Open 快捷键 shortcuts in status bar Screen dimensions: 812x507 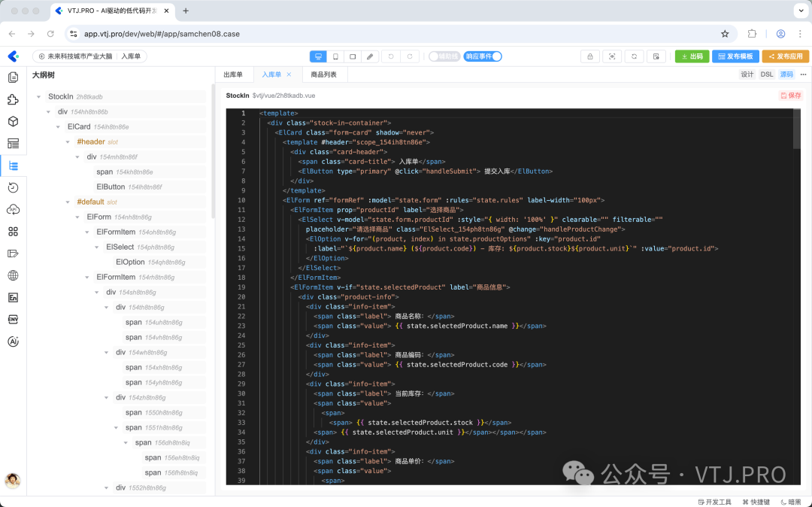pyautogui.click(x=756, y=502)
